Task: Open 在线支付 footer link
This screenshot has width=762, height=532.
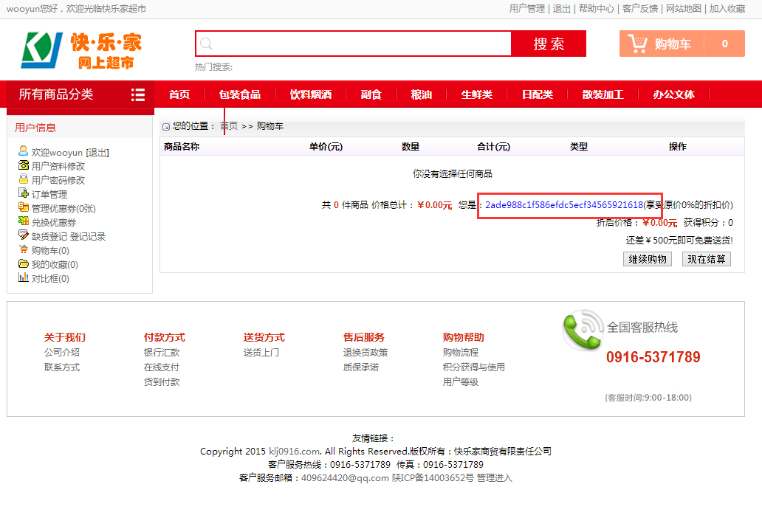Action: pyautogui.click(x=162, y=367)
